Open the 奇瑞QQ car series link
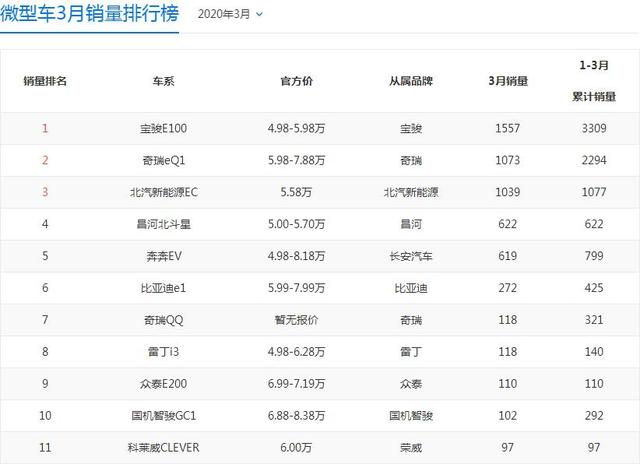Screen dimensions: 640x464 pos(163,320)
